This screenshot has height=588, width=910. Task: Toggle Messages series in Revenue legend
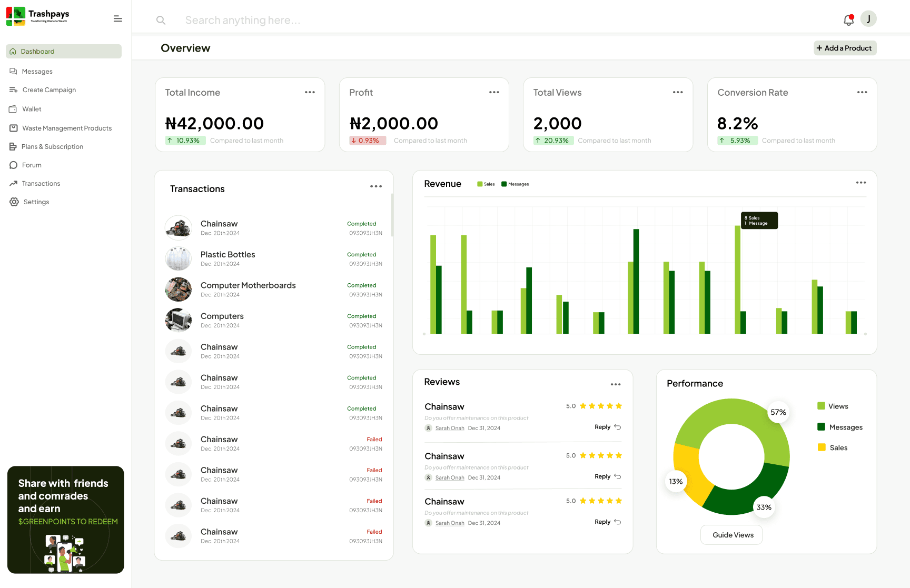515,184
